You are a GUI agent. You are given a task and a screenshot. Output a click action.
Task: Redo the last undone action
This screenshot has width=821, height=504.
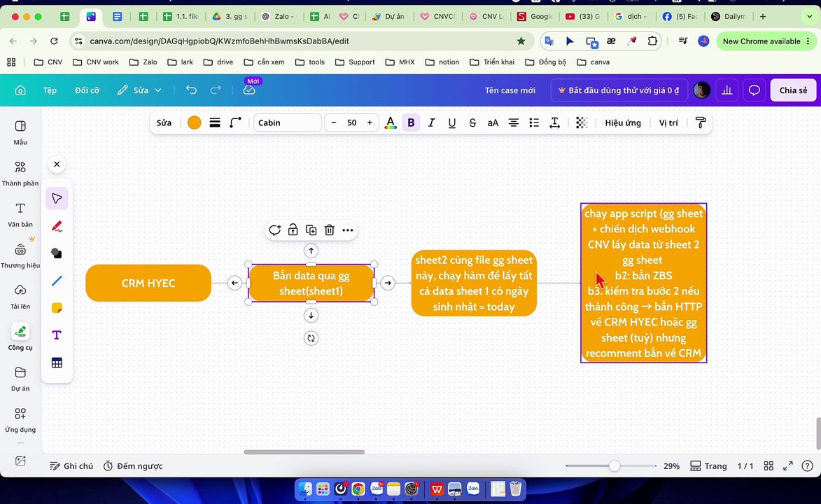[x=215, y=90]
